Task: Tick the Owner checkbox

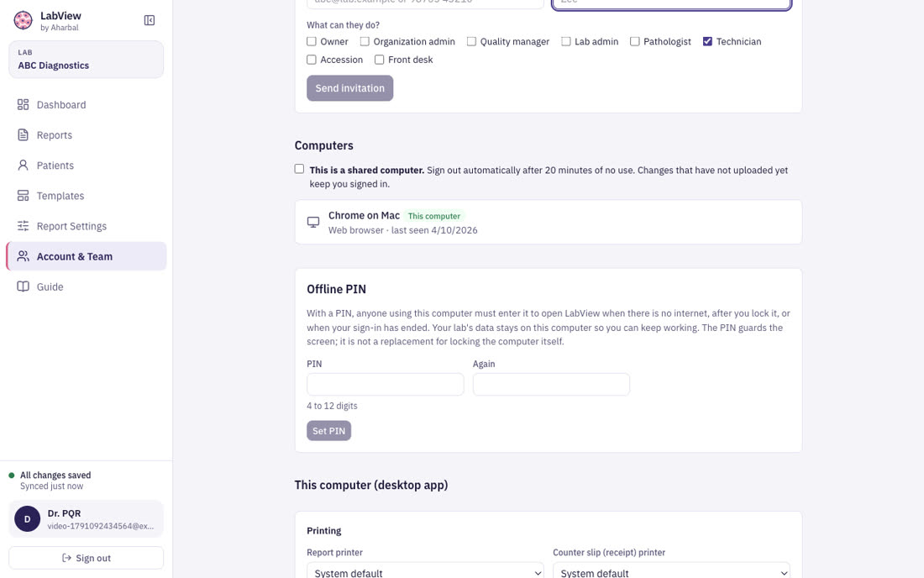Action: (312, 41)
